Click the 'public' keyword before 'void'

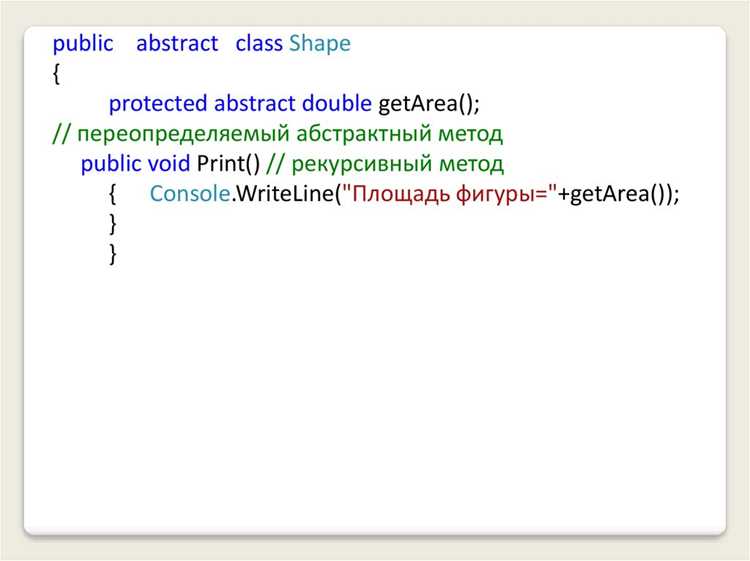coord(111,164)
